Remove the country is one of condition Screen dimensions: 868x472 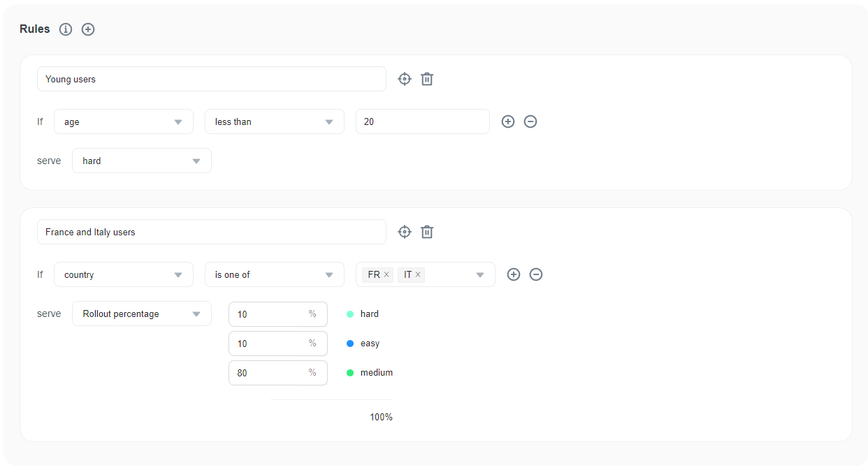click(x=536, y=274)
